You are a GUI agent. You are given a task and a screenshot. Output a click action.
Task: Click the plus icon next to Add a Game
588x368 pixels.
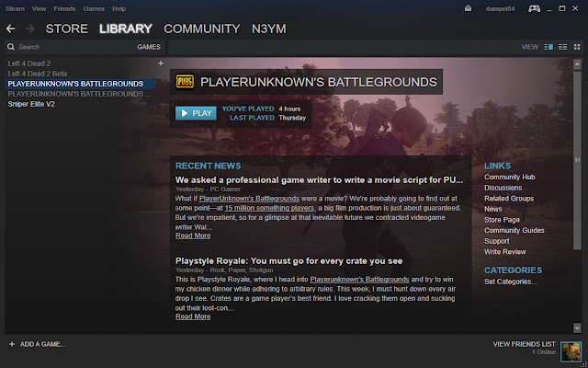tap(12, 344)
